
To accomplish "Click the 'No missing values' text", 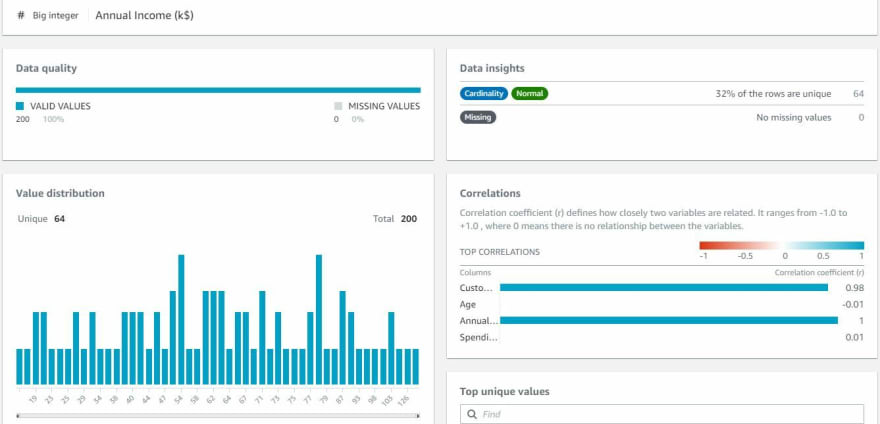I will tap(794, 117).
